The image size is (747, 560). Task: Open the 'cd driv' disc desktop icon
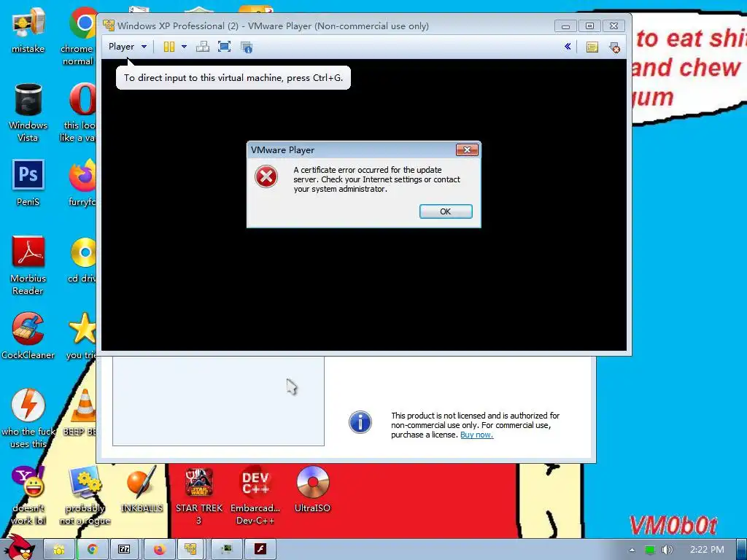[83, 260]
